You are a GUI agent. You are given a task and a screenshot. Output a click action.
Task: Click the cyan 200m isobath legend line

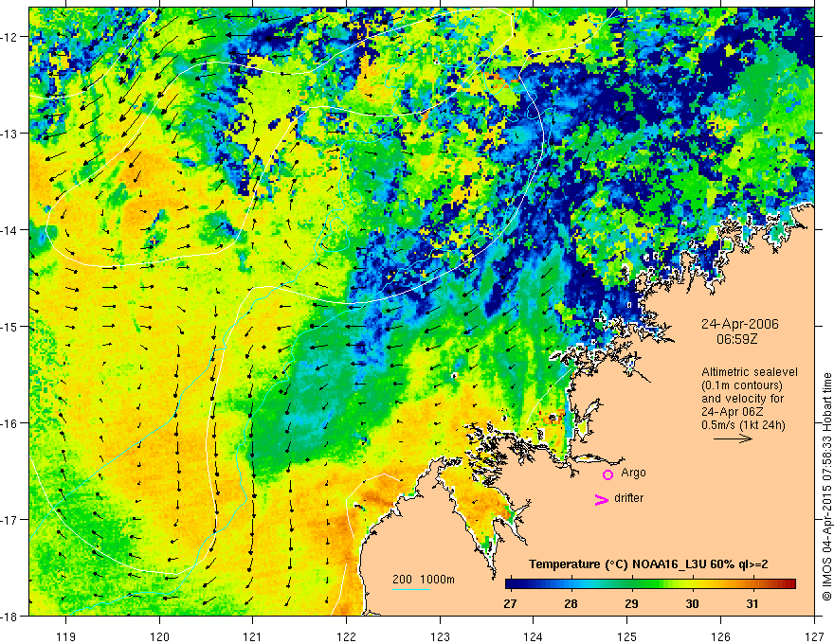point(411,589)
